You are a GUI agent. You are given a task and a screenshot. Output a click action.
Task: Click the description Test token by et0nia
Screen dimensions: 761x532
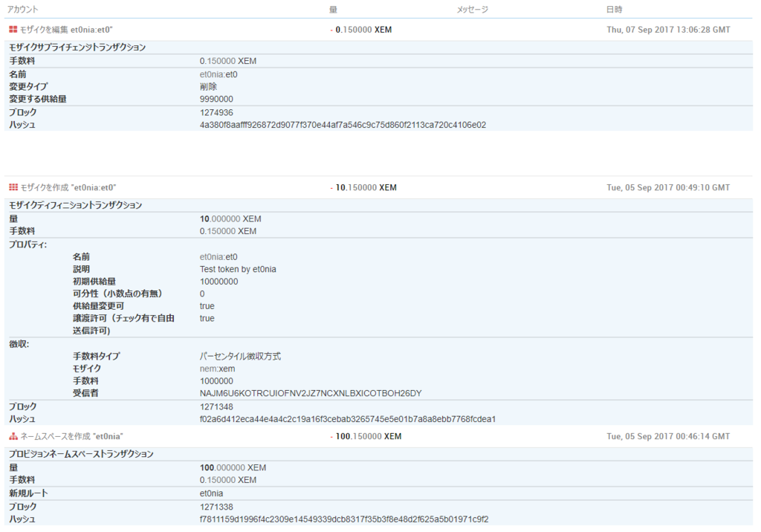point(238,270)
